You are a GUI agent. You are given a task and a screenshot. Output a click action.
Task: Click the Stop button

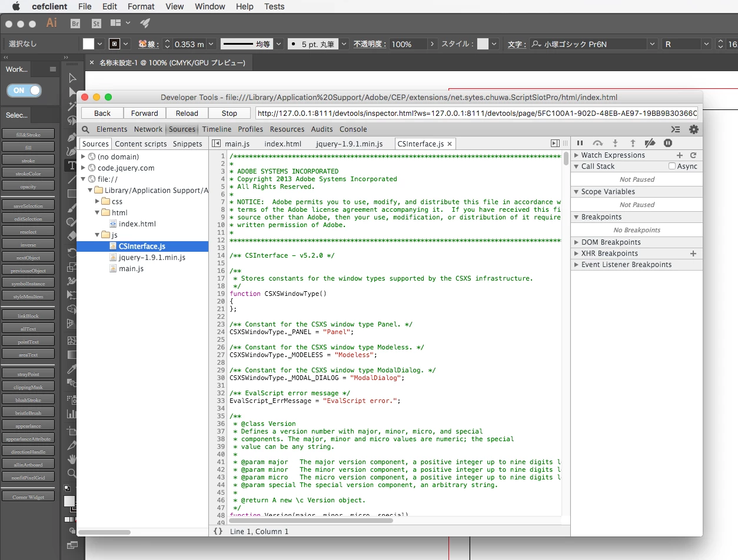tap(230, 113)
